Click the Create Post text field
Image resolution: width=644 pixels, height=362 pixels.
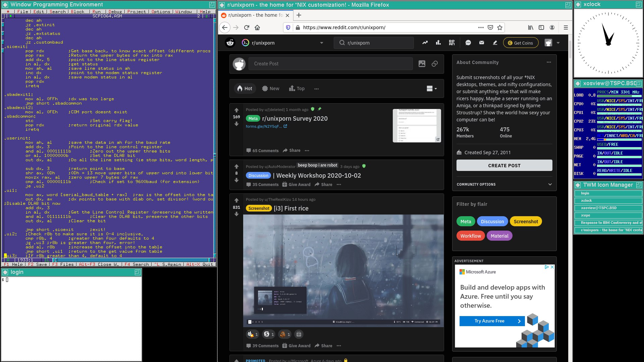coord(330,64)
